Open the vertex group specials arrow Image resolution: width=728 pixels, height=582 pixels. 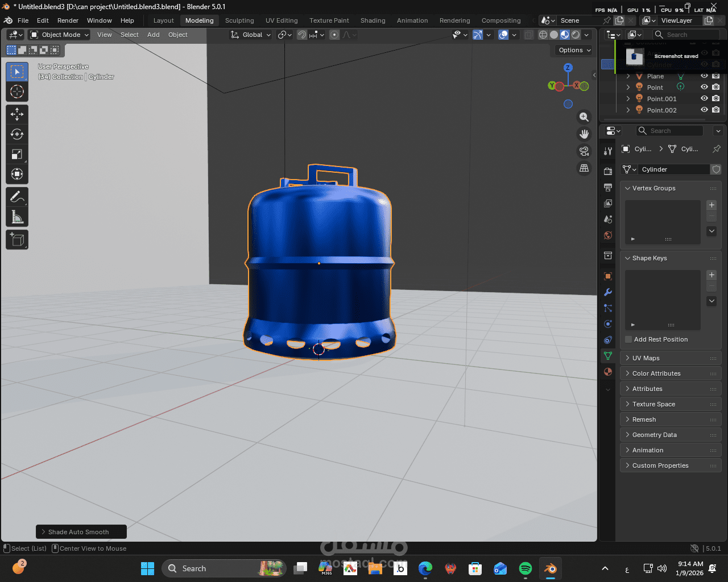712,231
